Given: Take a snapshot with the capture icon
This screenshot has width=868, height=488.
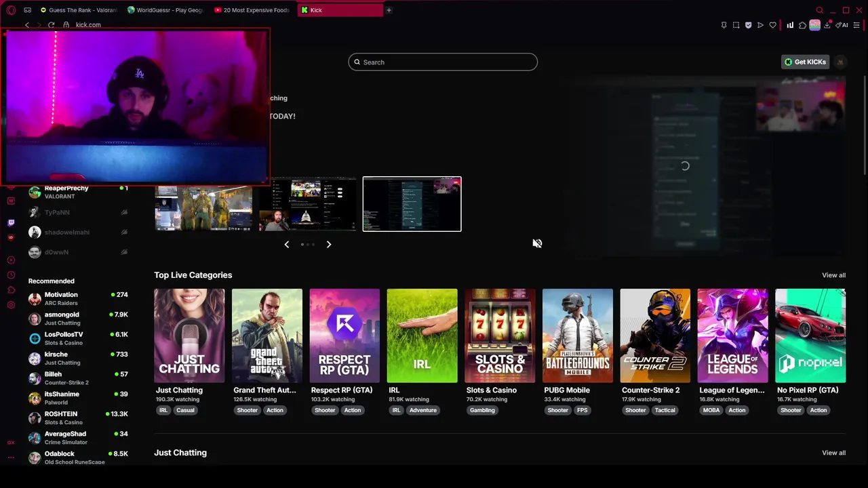Looking at the screenshot, I should (x=736, y=25).
